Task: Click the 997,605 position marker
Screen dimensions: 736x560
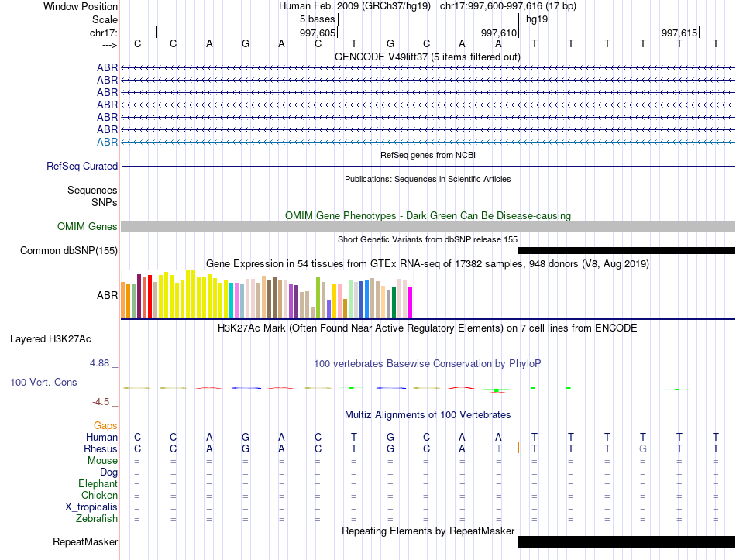Action: tap(318, 33)
